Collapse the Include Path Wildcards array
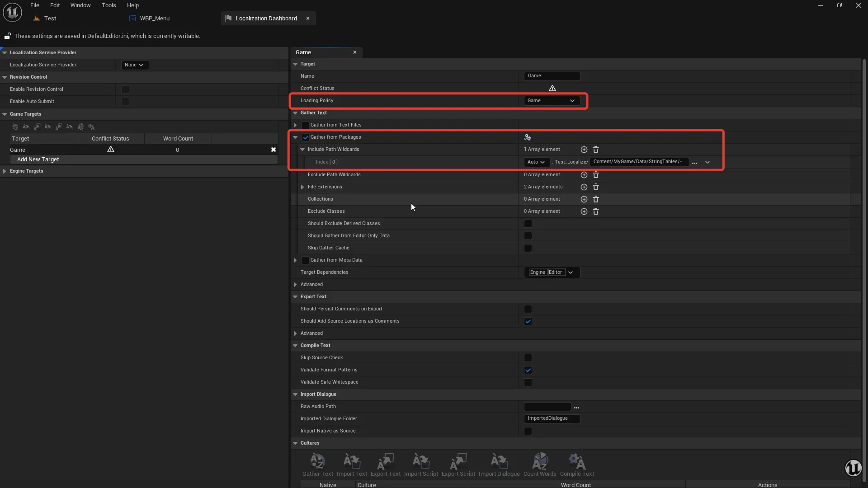Viewport: 868px width, 488px height. tap(302, 150)
